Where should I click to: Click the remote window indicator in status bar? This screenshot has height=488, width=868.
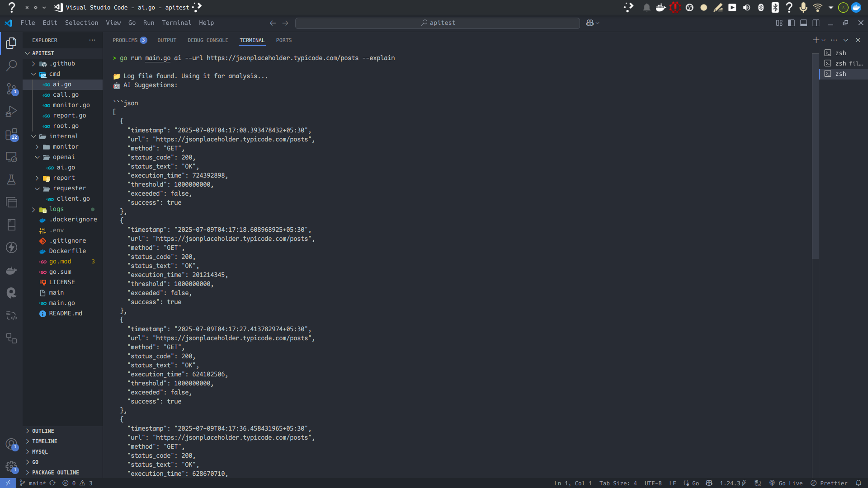tap(8, 483)
